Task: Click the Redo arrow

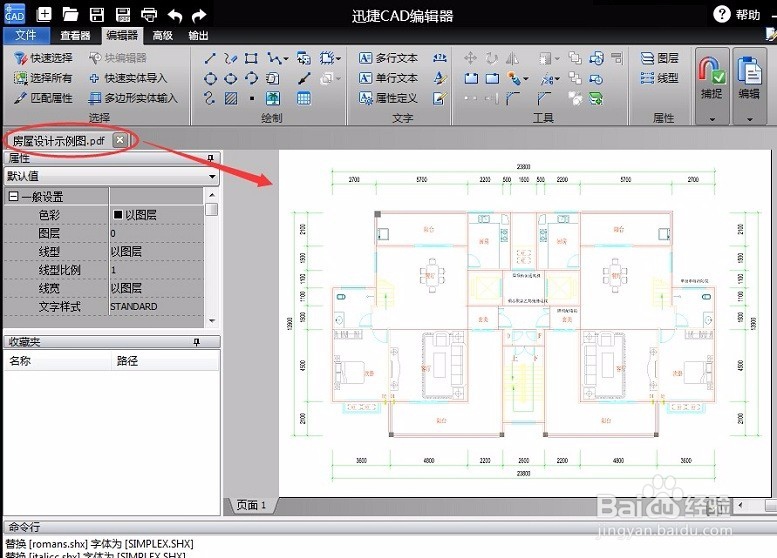Action: 199,15
